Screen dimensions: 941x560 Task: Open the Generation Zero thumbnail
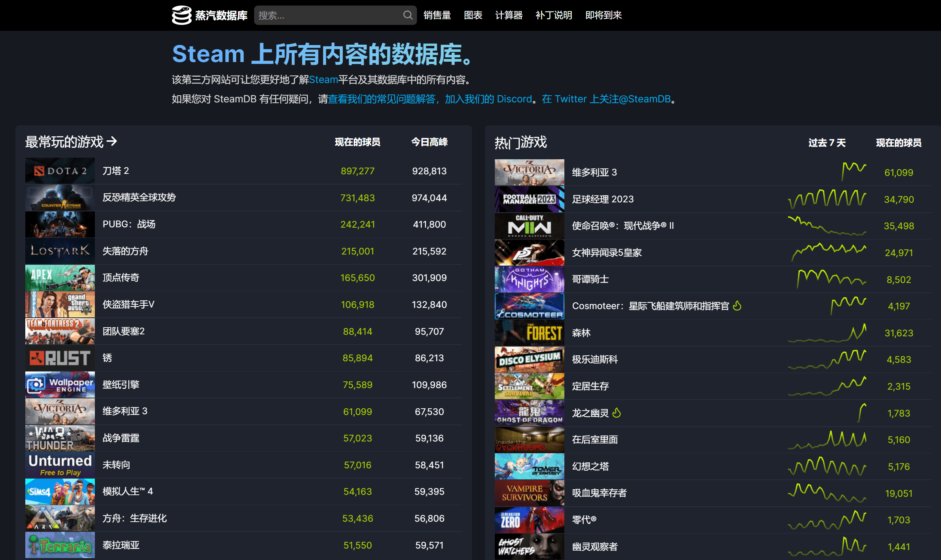530,520
